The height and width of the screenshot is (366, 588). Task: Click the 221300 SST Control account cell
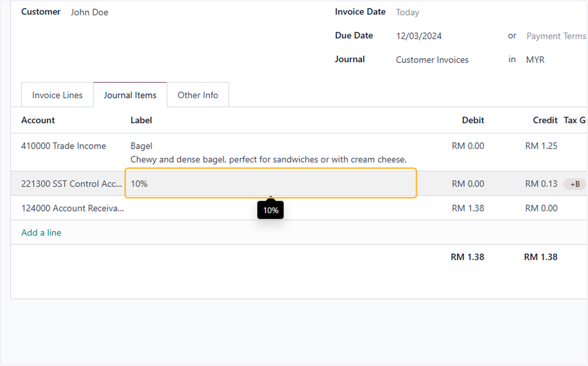point(72,184)
